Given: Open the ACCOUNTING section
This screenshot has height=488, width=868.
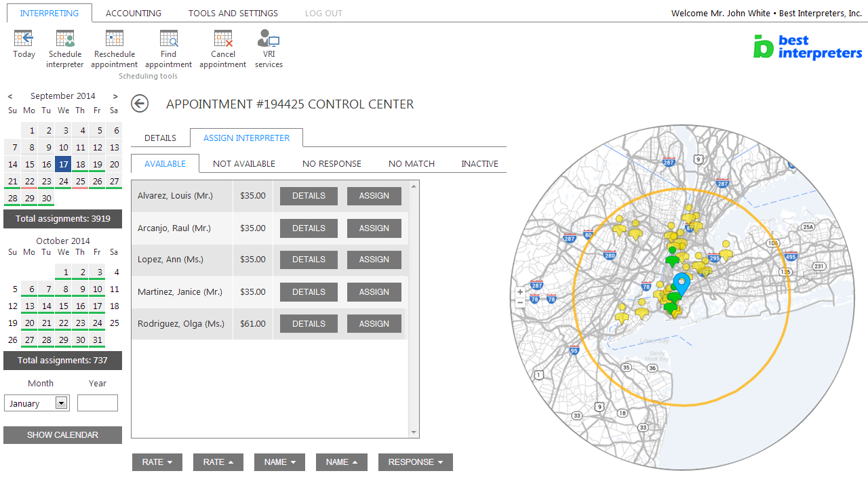Looking at the screenshot, I should pos(133,13).
